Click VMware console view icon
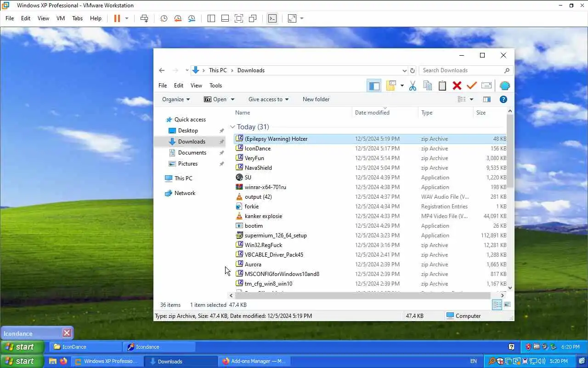 click(272, 18)
